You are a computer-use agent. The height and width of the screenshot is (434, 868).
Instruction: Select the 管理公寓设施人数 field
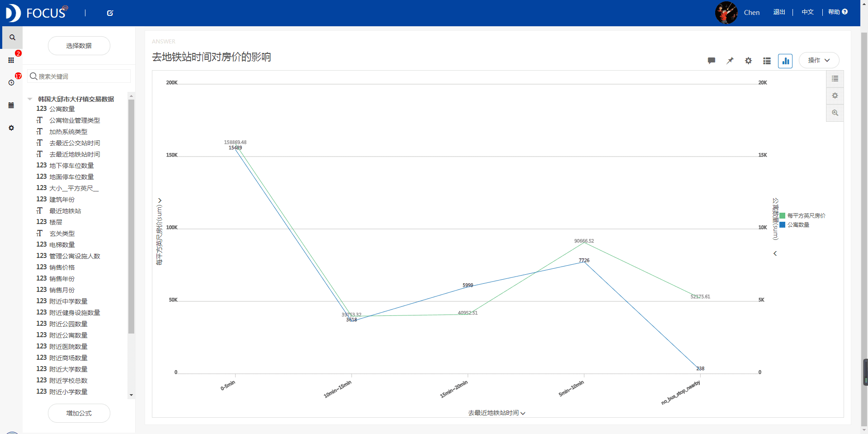(75, 256)
